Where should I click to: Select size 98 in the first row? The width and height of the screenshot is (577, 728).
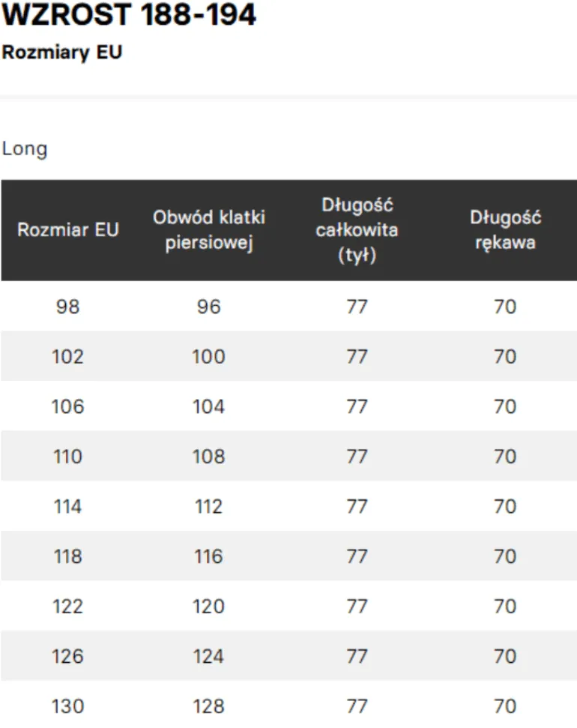pos(67,307)
